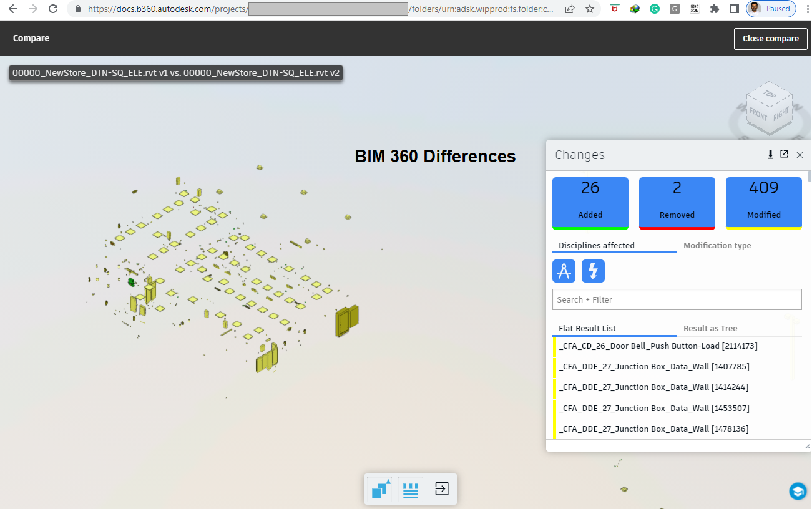Toggle the 2 Removed filter tile
Image resolution: width=812 pixels, height=509 pixels.
pyautogui.click(x=677, y=203)
